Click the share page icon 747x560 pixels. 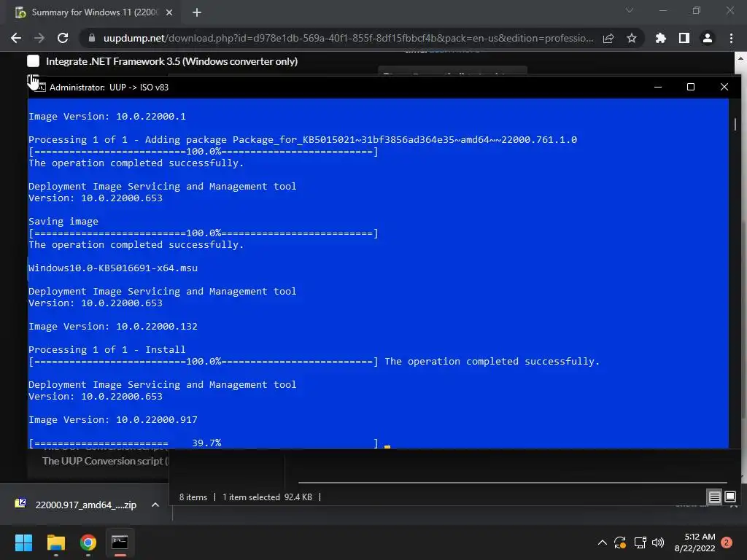click(608, 38)
